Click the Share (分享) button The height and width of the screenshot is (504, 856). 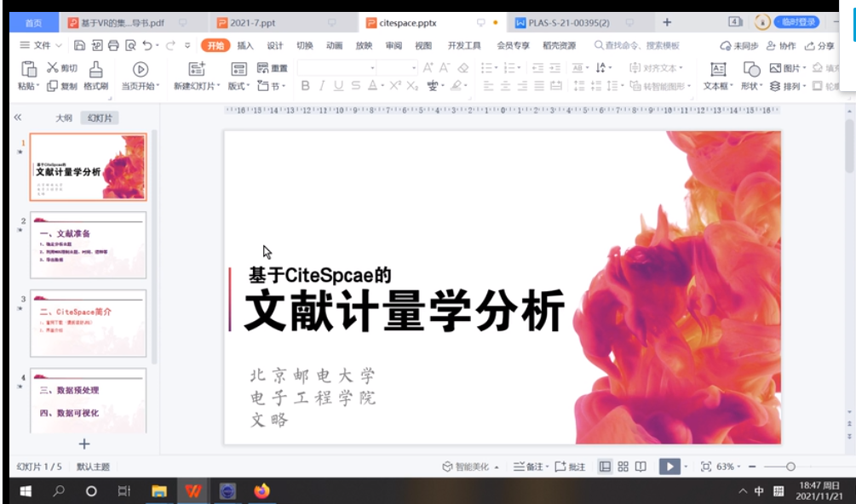[x=820, y=45]
